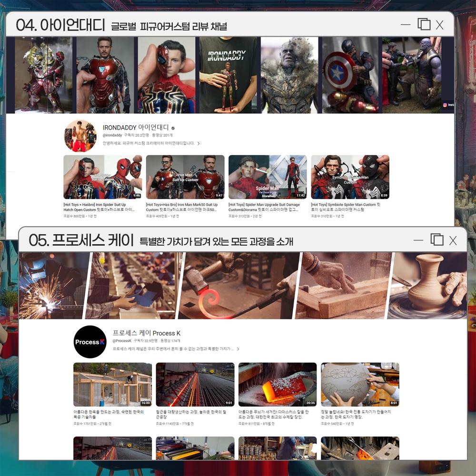This screenshot has width=476, height=476.
Task: Click the Instagram icon on the IRONDADDY banner
Action: point(445,105)
